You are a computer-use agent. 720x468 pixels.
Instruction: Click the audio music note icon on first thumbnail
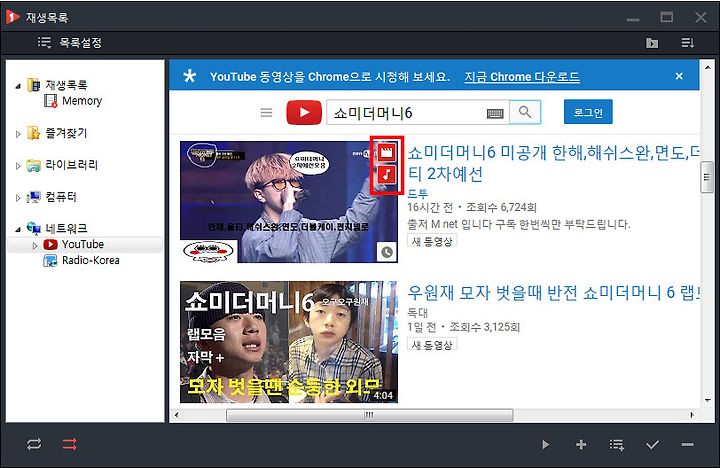coord(387,175)
